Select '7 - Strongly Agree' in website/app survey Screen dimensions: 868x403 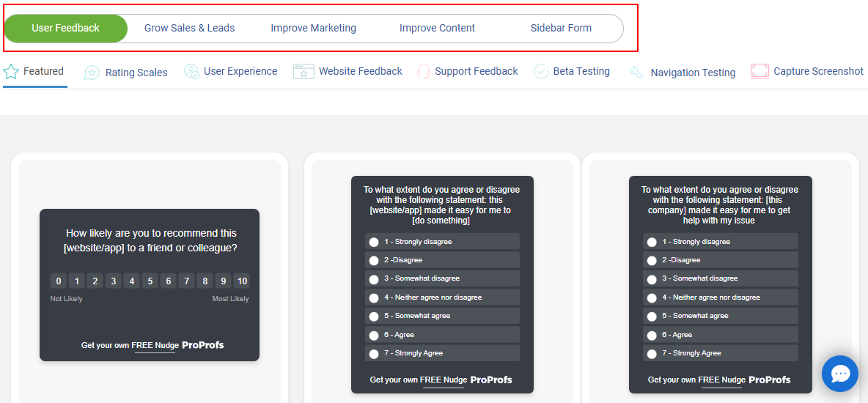coord(442,353)
